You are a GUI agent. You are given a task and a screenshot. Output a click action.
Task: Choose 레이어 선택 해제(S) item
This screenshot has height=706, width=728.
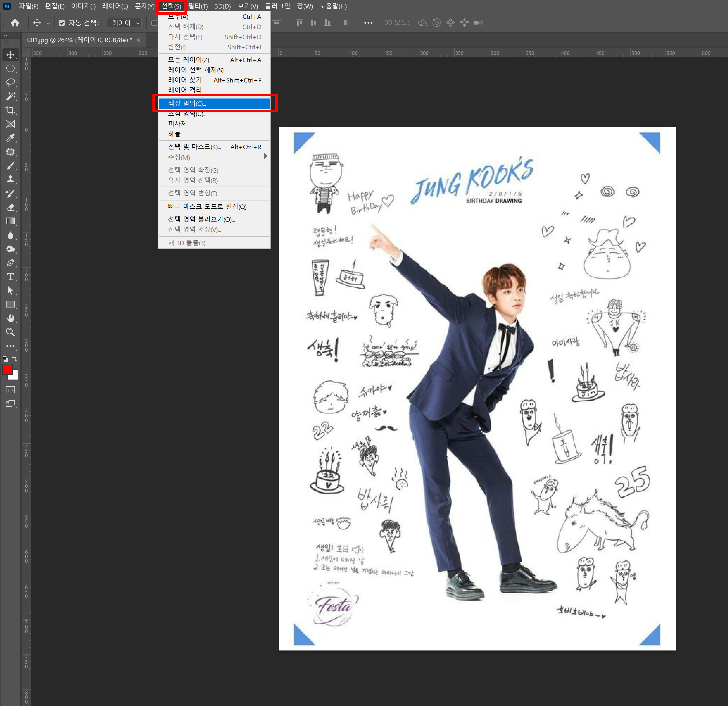[x=214, y=70]
